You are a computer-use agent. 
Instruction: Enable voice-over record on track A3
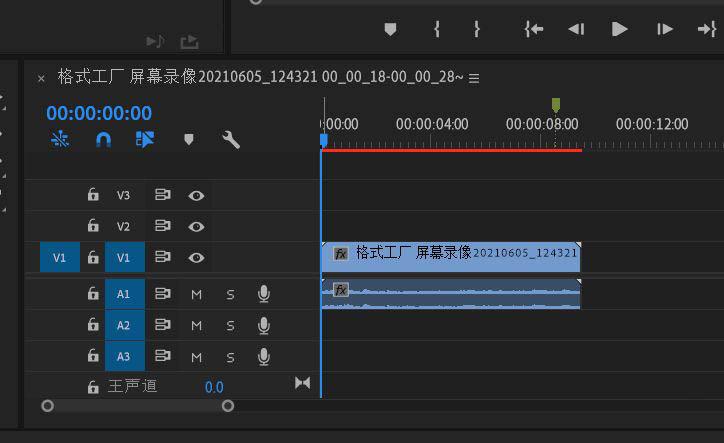[264, 356]
